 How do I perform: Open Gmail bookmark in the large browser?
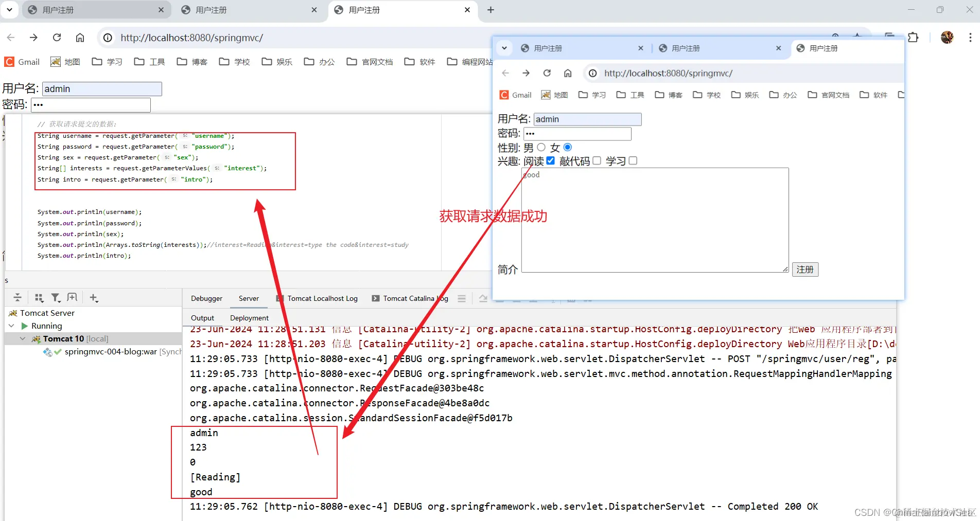point(22,62)
